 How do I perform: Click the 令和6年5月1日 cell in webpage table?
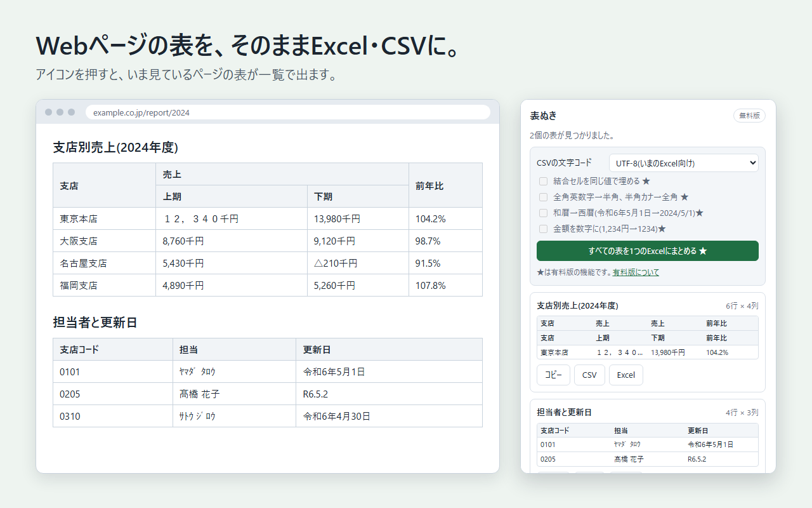coord(389,371)
